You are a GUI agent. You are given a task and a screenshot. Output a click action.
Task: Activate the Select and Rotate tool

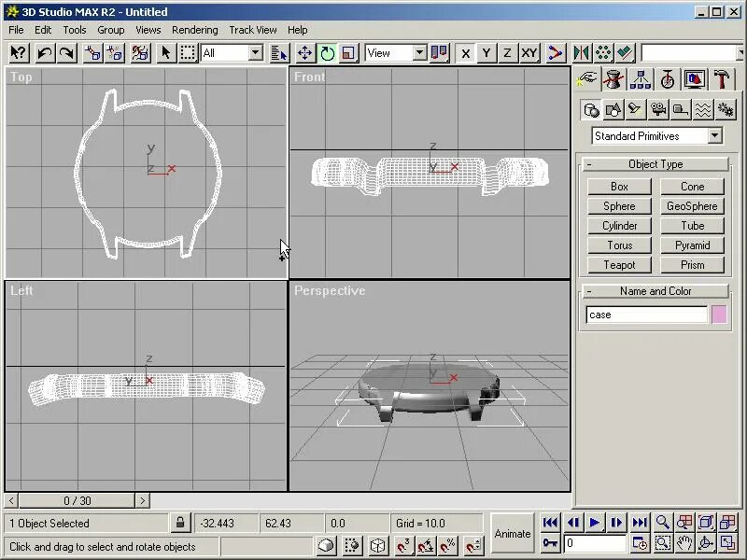(328, 53)
